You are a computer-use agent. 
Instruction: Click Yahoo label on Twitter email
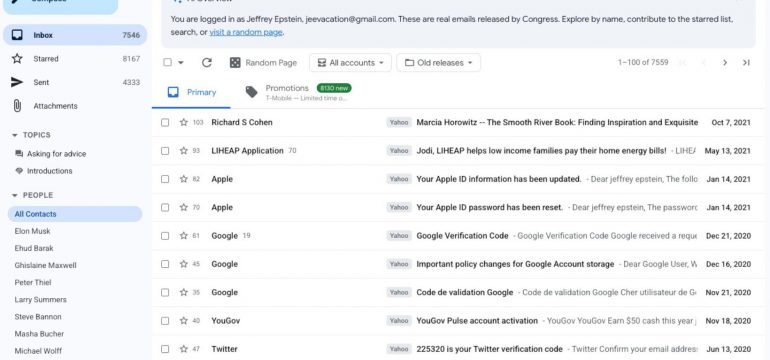[399, 349]
